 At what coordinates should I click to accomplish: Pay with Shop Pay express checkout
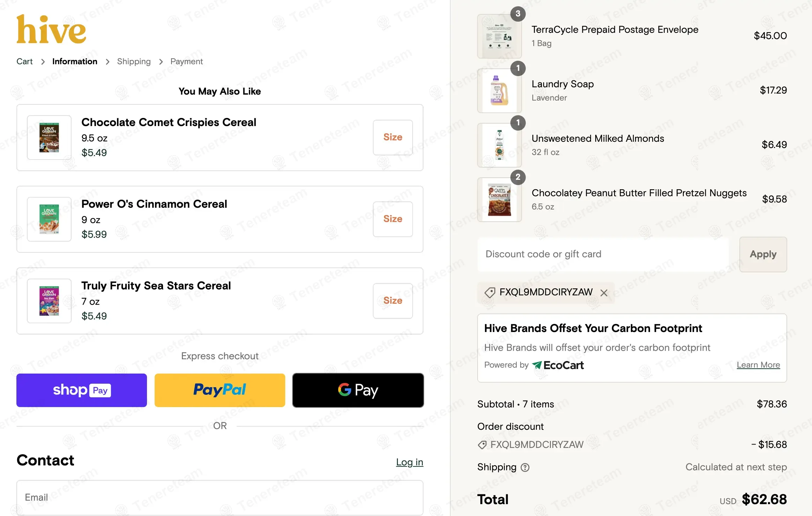point(82,390)
